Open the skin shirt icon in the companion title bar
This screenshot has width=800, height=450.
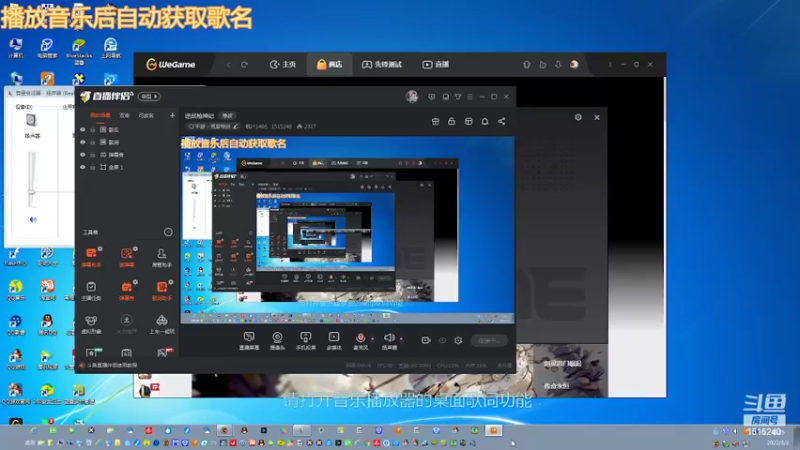point(458,96)
